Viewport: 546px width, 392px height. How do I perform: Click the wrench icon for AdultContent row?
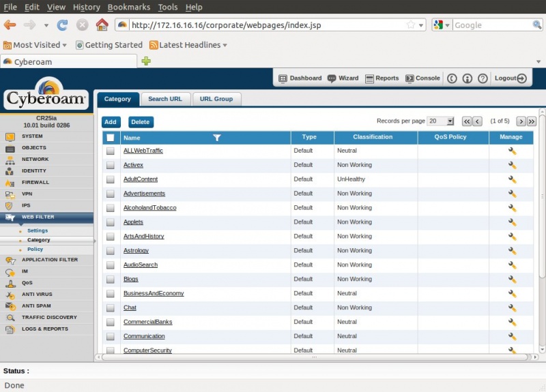[512, 179]
